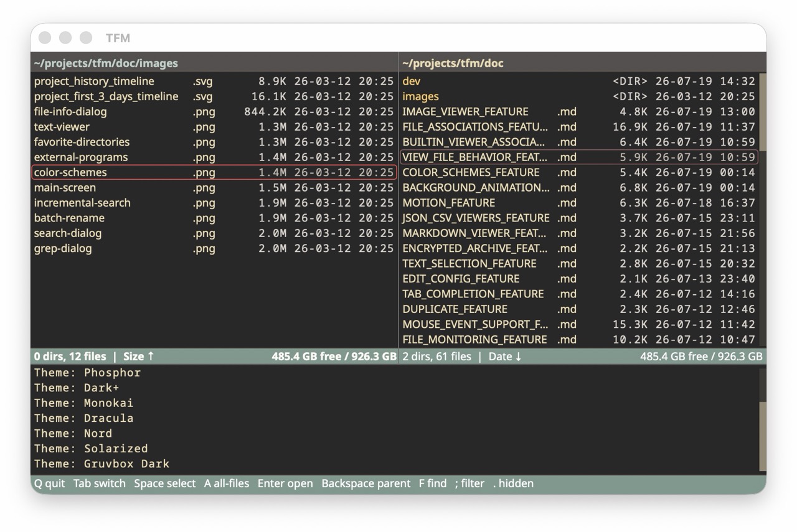Click left pane path ~/projects/tfm/doc/images
This screenshot has height=532, width=797.
point(106,63)
